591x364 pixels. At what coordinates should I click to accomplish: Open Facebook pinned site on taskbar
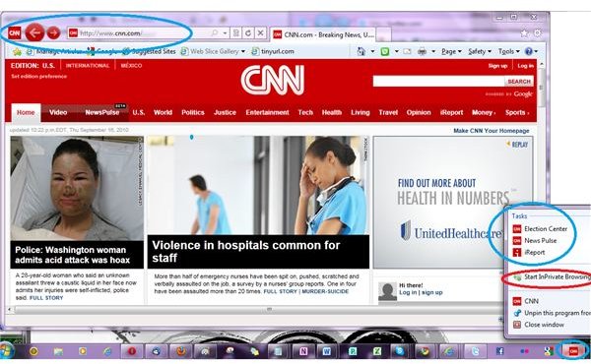click(x=499, y=351)
